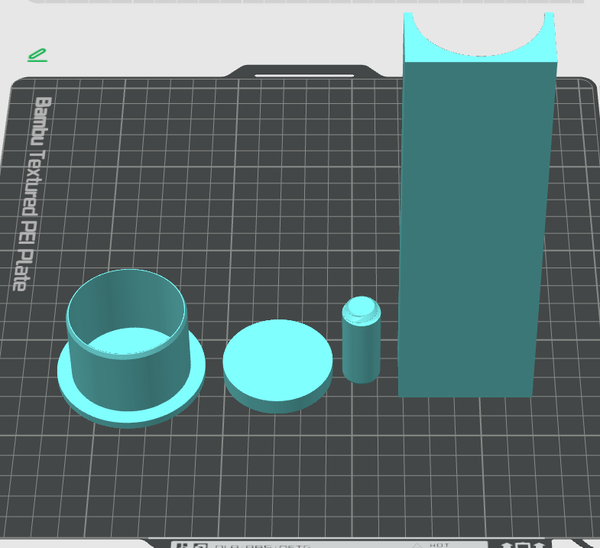
Task: Click the white handle tab on the plate's far edge
Action: (x=304, y=76)
